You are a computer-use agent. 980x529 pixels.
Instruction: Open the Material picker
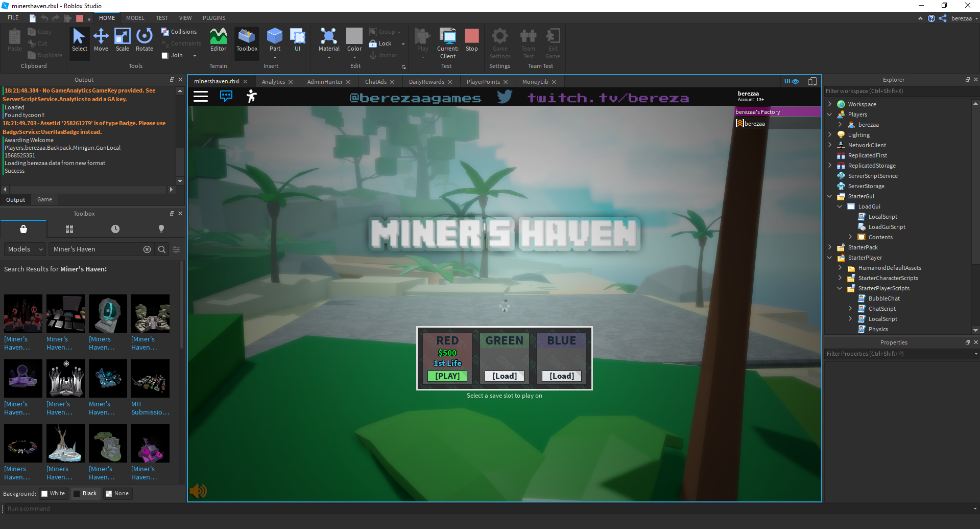(329, 40)
